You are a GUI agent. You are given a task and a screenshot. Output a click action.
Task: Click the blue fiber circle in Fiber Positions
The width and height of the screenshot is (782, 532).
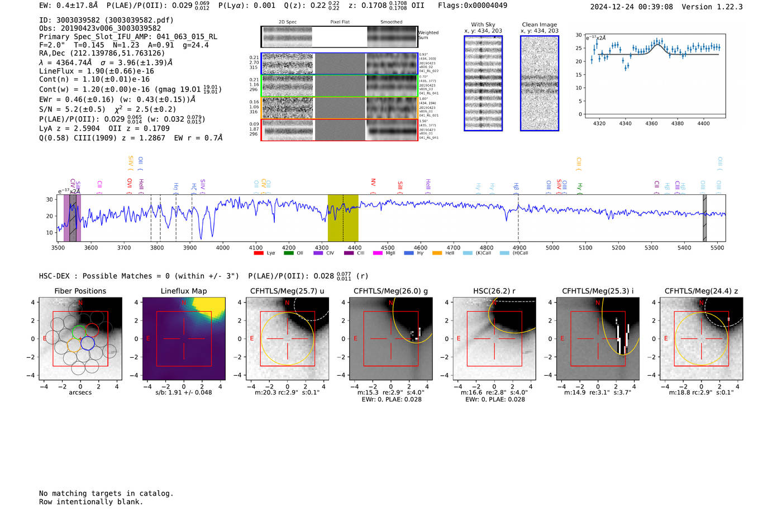pyautogui.click(x=87, y=343)
